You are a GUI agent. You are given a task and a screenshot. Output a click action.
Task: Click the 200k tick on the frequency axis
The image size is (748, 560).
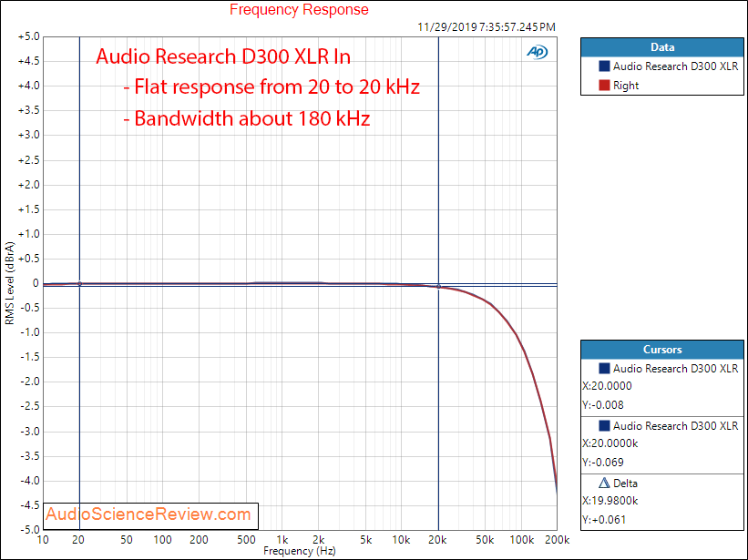click(558, 540)
